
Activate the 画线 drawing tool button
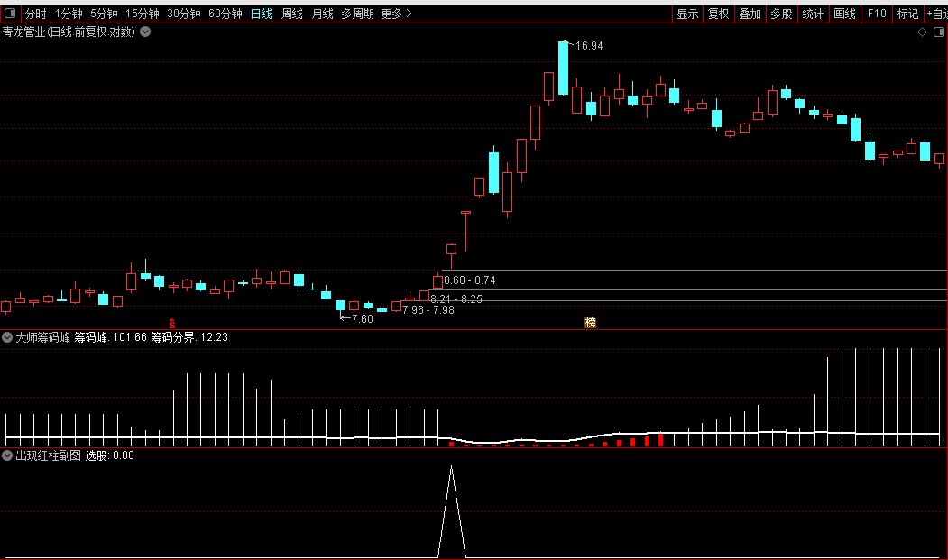tap(844, 14)
